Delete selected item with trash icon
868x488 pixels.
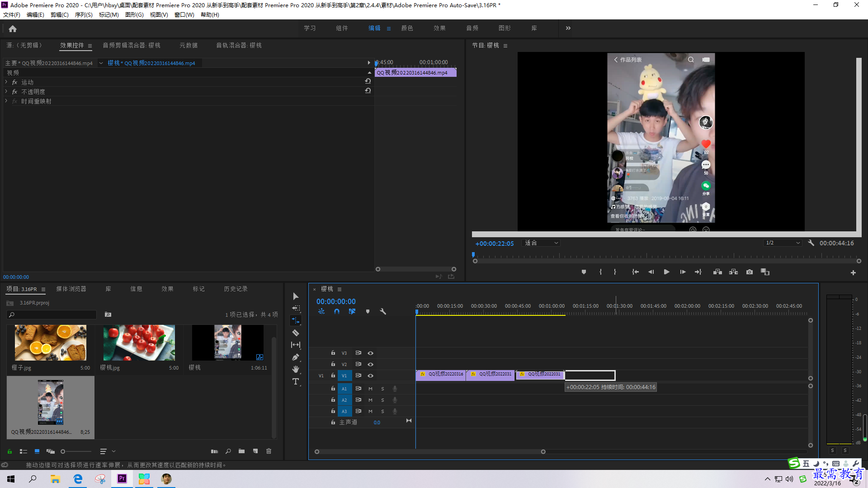tap(269, 451)
